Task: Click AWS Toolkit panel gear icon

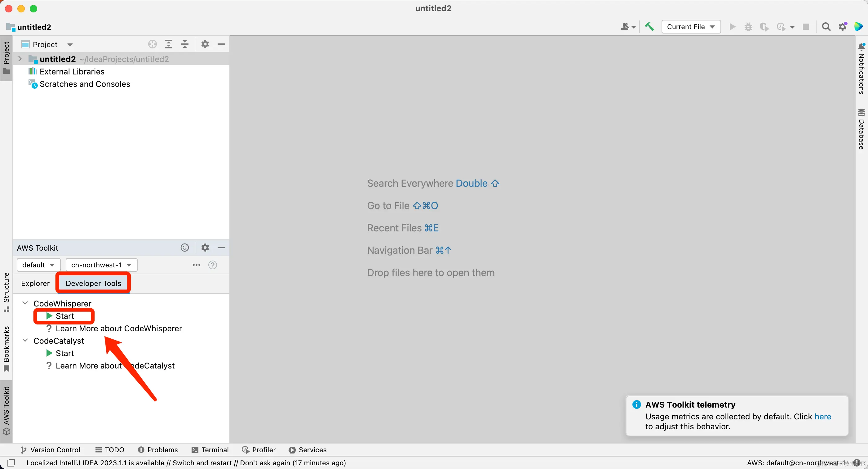Action: [205, 248]
